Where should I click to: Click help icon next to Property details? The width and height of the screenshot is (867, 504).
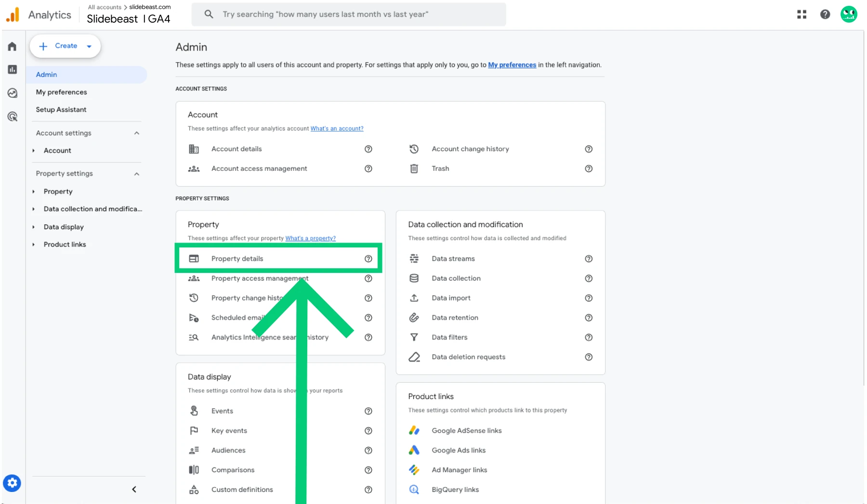[x=368, y=258]
